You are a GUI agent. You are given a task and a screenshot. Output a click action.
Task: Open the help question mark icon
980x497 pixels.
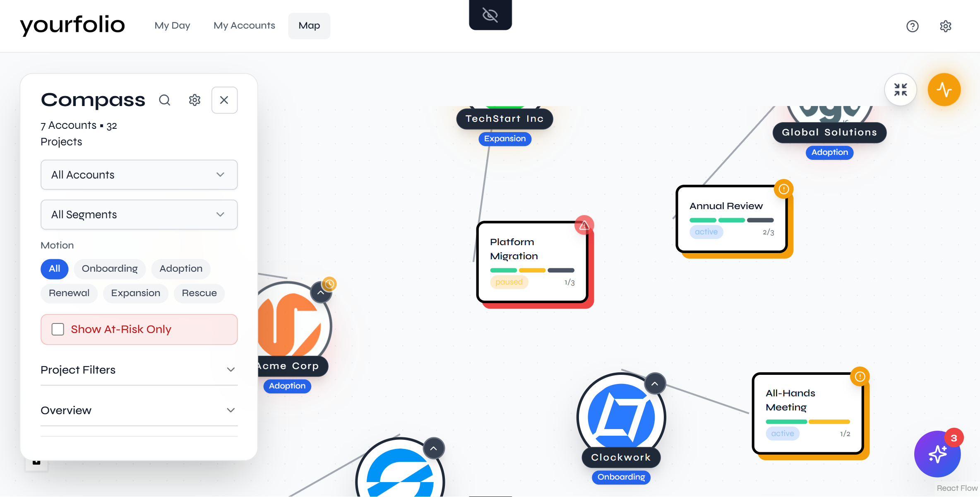tap(912, 26)
